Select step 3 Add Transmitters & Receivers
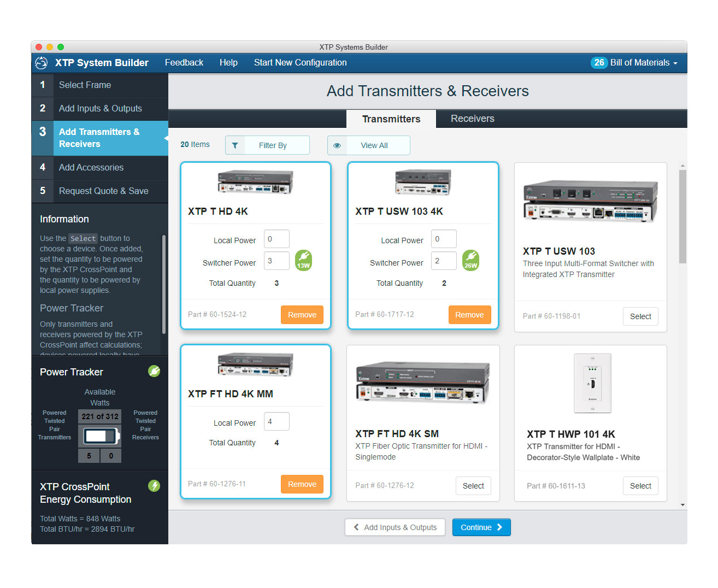The width and height of the screenshot is (718, 588). [x=100, y=138]
